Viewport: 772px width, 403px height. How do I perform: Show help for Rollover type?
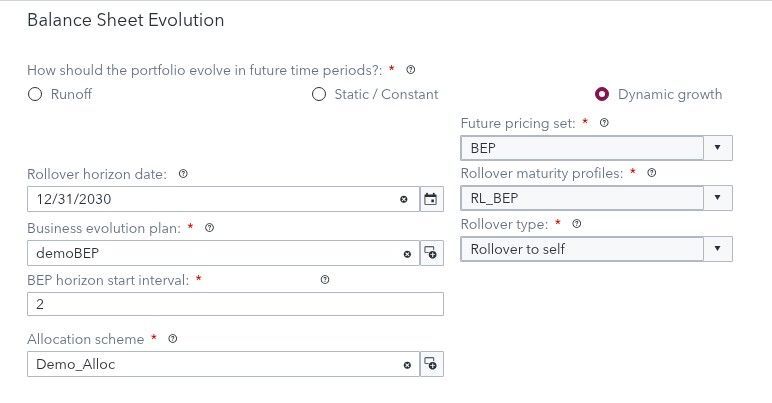tap(576, 224)
